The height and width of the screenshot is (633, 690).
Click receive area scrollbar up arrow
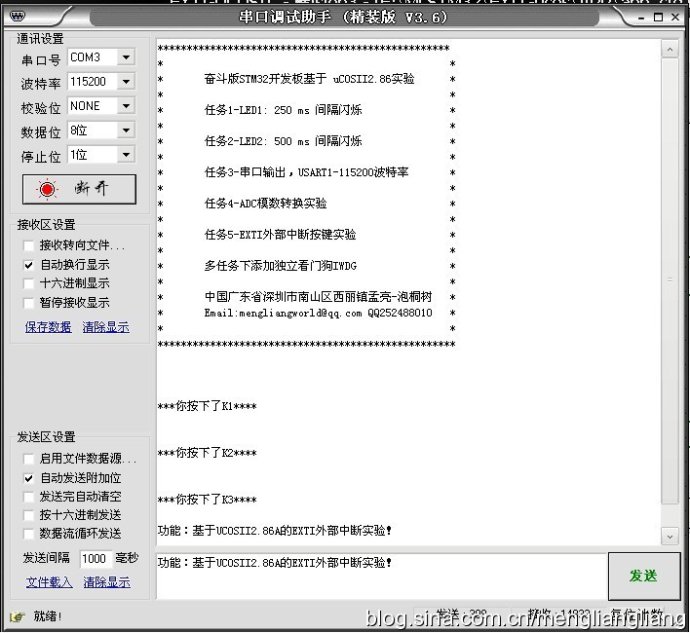click(670, 50)
